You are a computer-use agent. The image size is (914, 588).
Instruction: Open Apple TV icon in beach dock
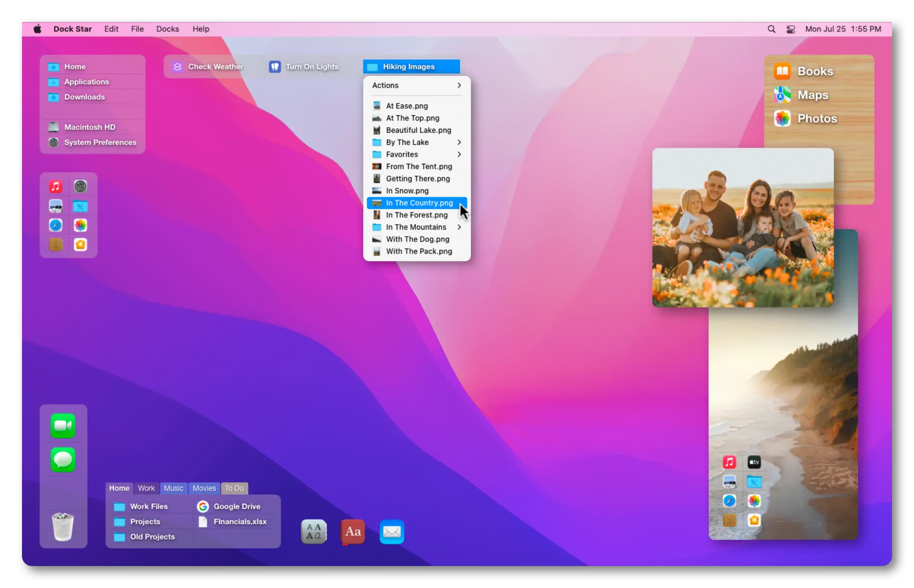[754, 462]
